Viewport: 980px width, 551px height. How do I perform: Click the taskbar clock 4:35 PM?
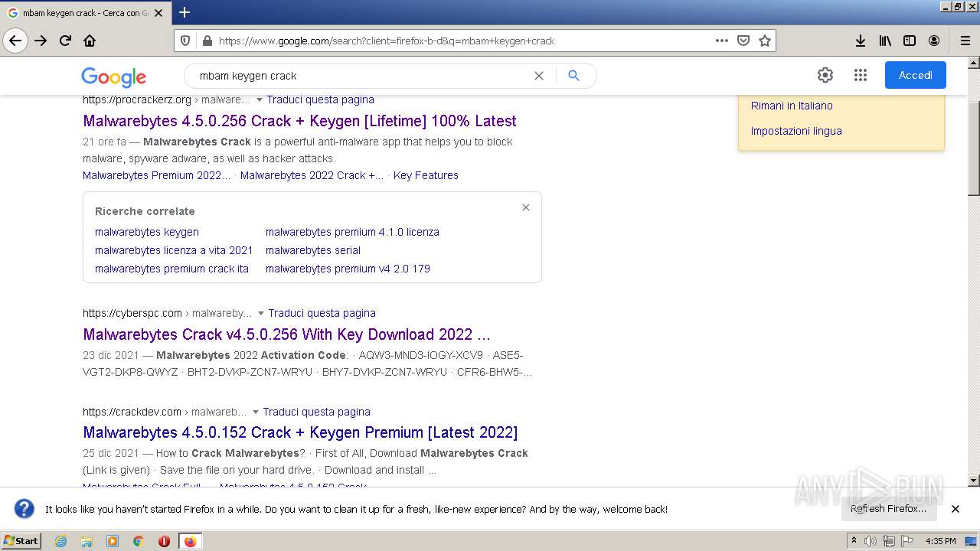click(940, 541)
